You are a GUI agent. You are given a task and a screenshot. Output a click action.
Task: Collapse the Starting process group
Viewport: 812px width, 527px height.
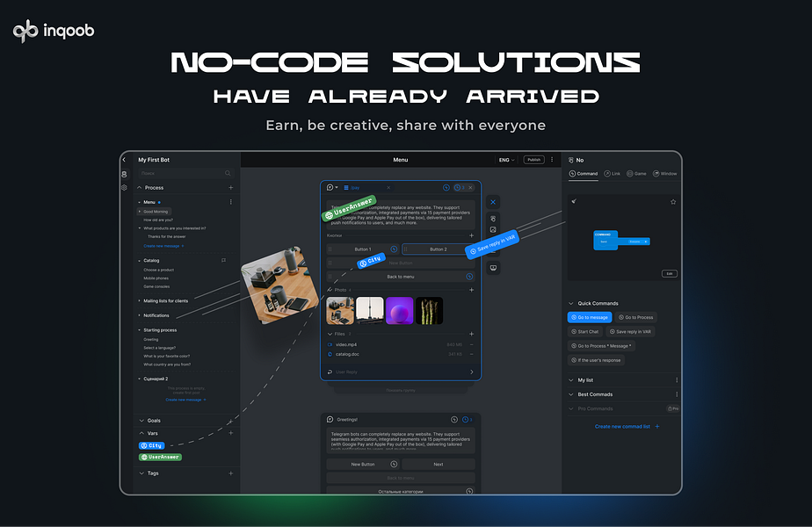click(x=140, y=329)
